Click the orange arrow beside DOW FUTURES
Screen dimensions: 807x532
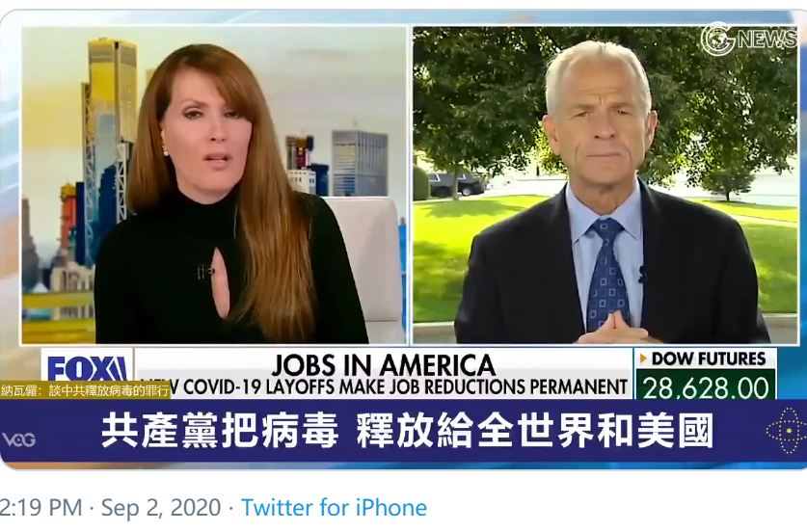[643, 359]
